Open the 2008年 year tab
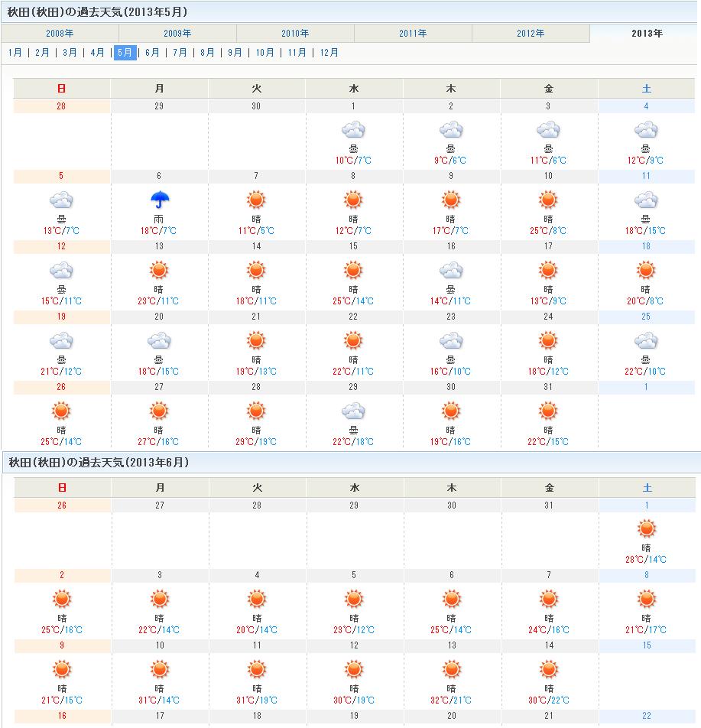 click(60, 34)
